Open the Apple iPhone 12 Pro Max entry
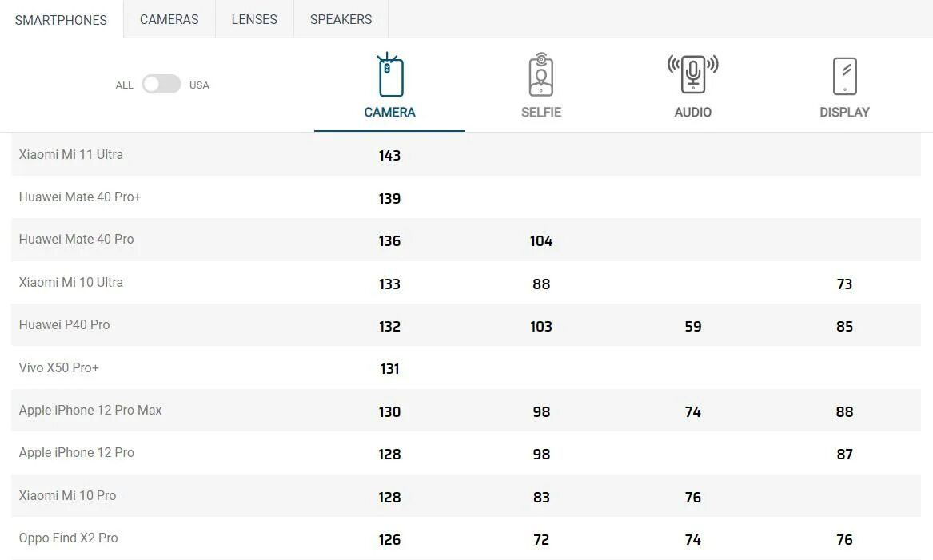 [x=90, y=411]
